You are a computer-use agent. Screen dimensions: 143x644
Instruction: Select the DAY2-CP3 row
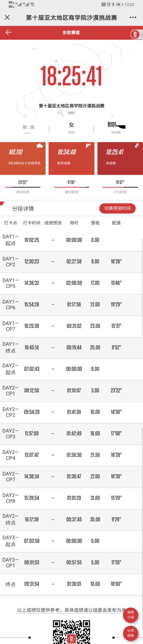pyautogui.click(x=71, y=434)
